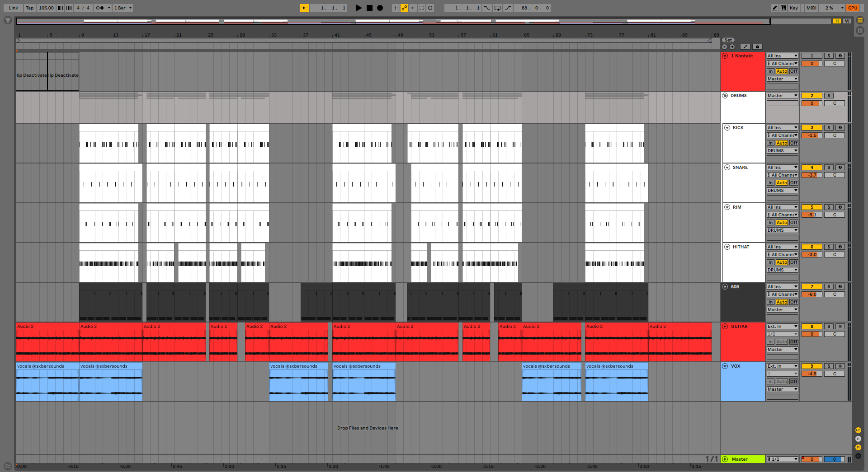Set HITHAT monitor to Off

point(793,262)
